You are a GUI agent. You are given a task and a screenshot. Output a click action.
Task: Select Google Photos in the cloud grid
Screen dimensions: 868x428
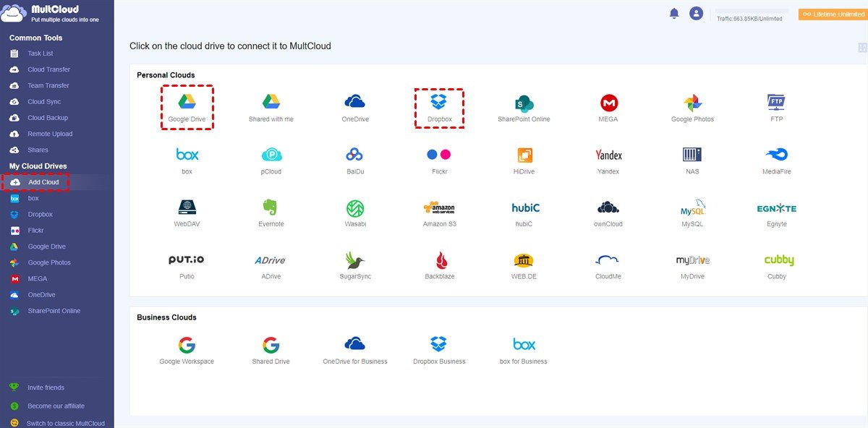[x=692, y=108]
